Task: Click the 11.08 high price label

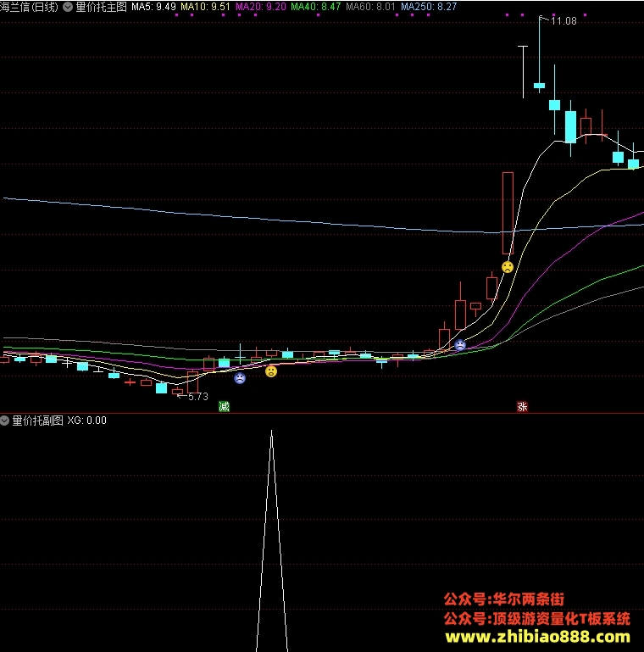Action: 563,21
